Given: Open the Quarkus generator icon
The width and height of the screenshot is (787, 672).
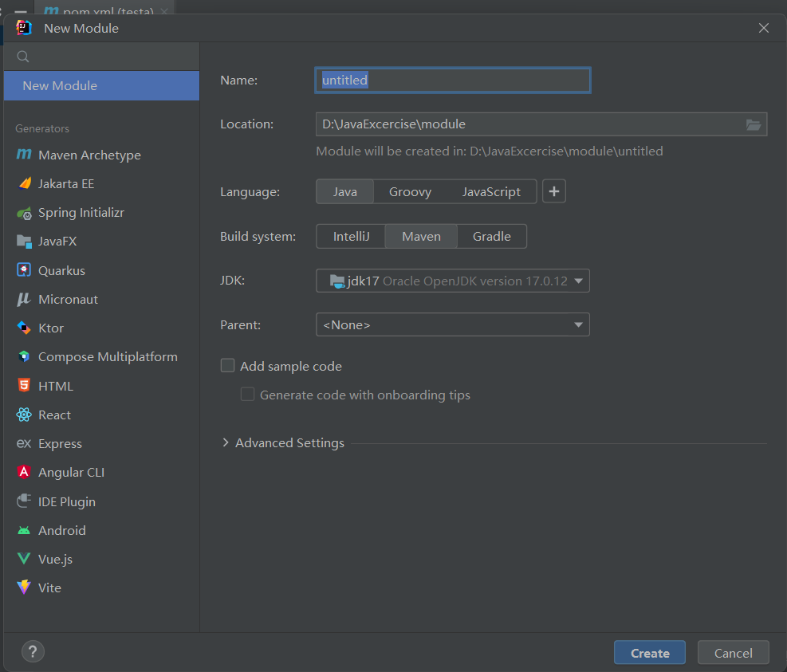Looking at the screenshot, I should click(24, 270).
